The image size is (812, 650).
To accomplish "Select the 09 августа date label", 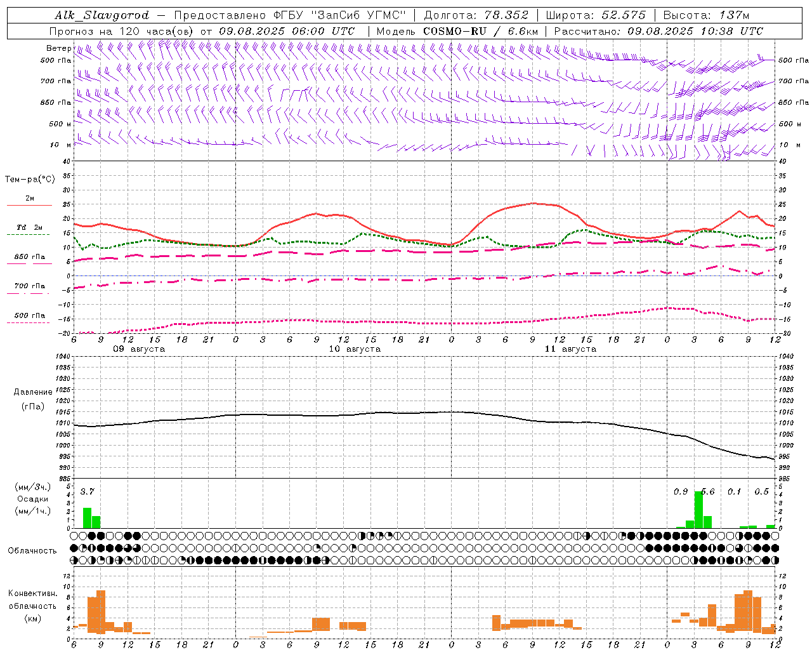I will tap(139, 349).
